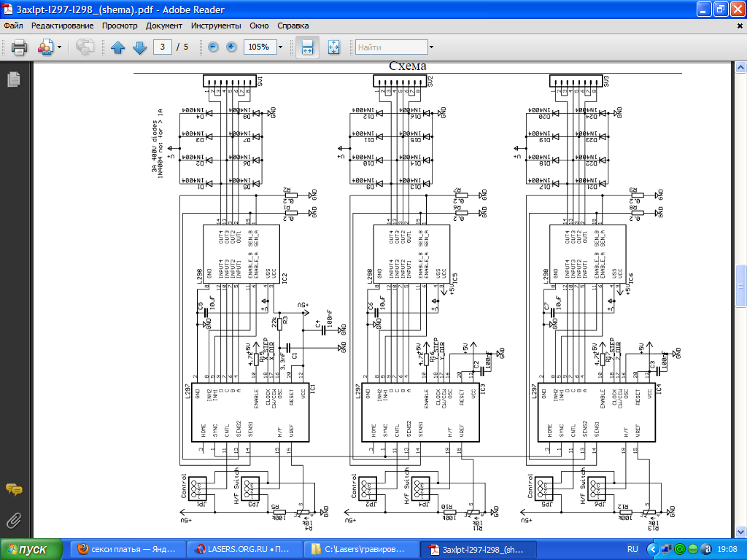Expand the dropdown arrow beside the people icon
747x560 pixels.
coord(60,47)
